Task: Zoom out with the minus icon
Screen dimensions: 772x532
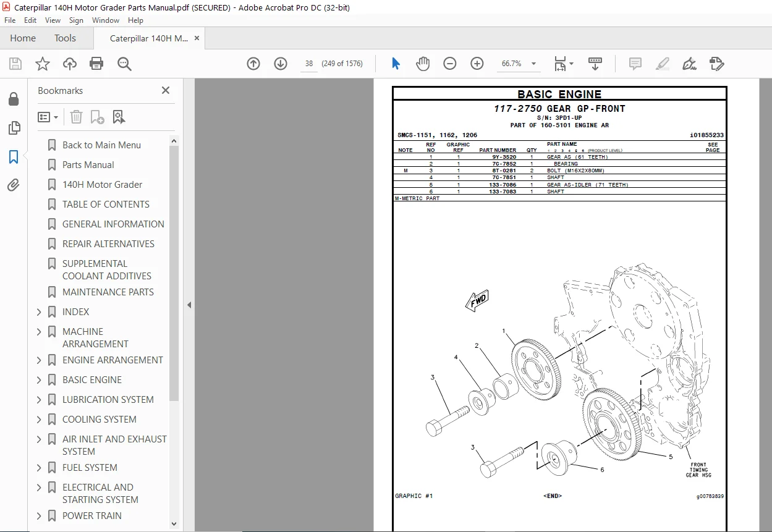Action: [450, 64]
